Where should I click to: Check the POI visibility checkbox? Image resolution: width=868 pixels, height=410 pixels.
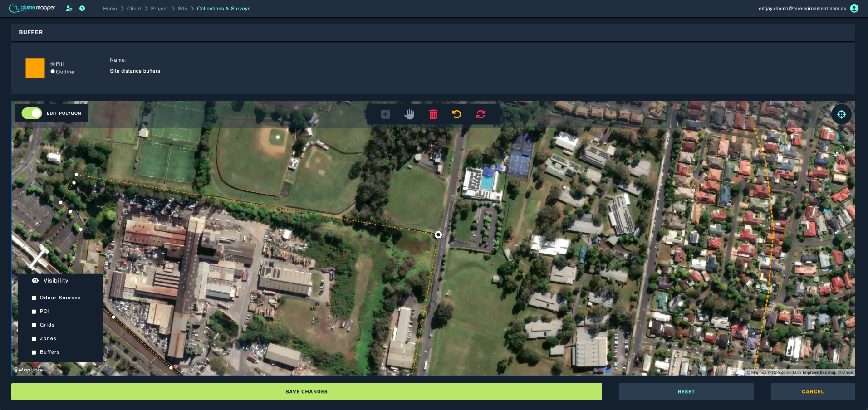pos(34,312)
